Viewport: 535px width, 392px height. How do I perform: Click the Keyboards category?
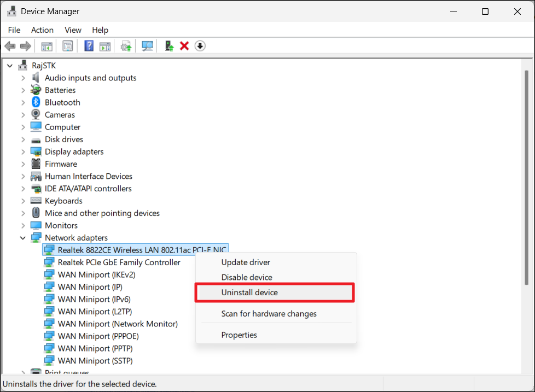pyautogui.click(x=63, y=201)
